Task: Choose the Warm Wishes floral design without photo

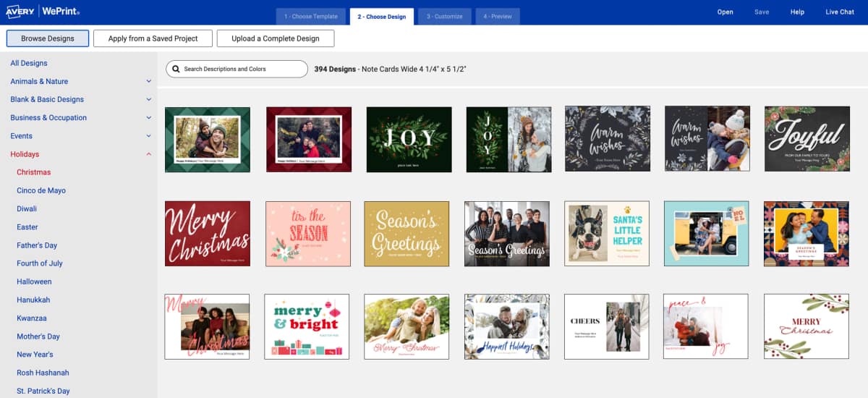Action: [608, 138]
